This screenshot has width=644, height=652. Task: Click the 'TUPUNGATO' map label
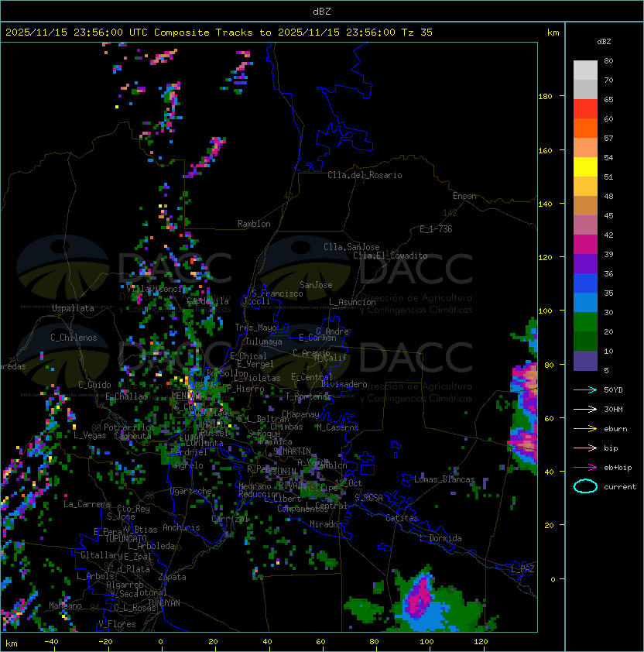tap(125, 539)
